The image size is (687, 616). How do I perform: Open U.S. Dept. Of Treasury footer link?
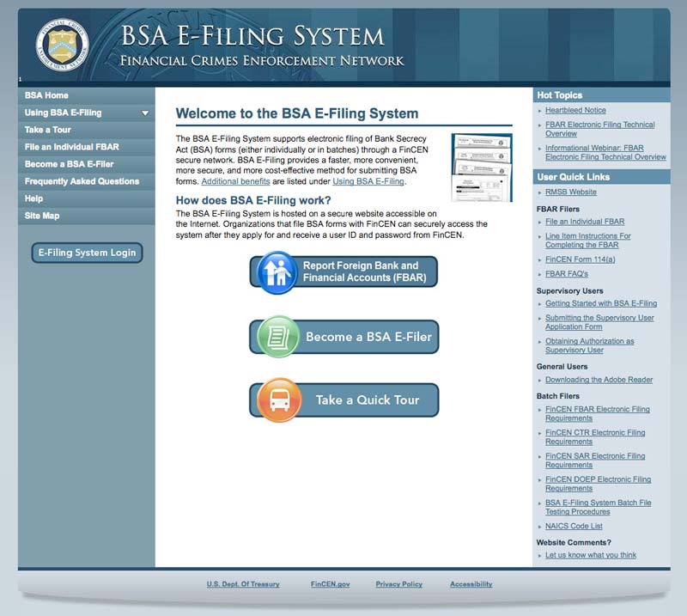click(x=243, y=584)
